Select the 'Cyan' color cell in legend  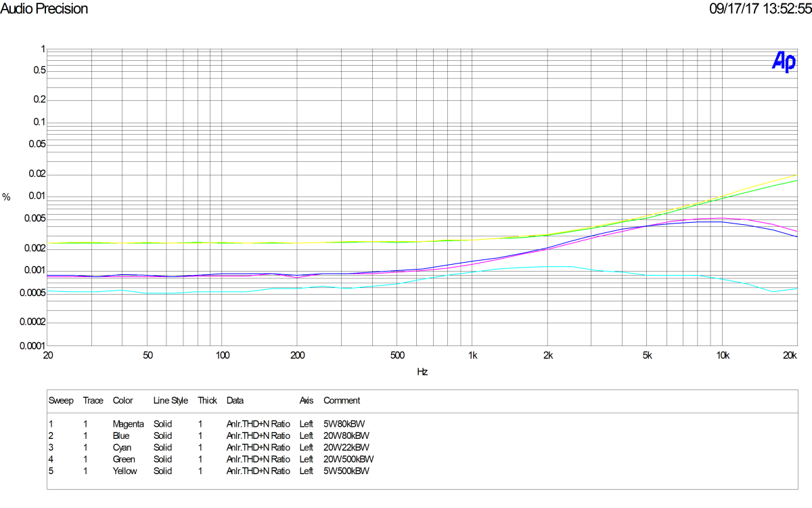pos(122,448)
